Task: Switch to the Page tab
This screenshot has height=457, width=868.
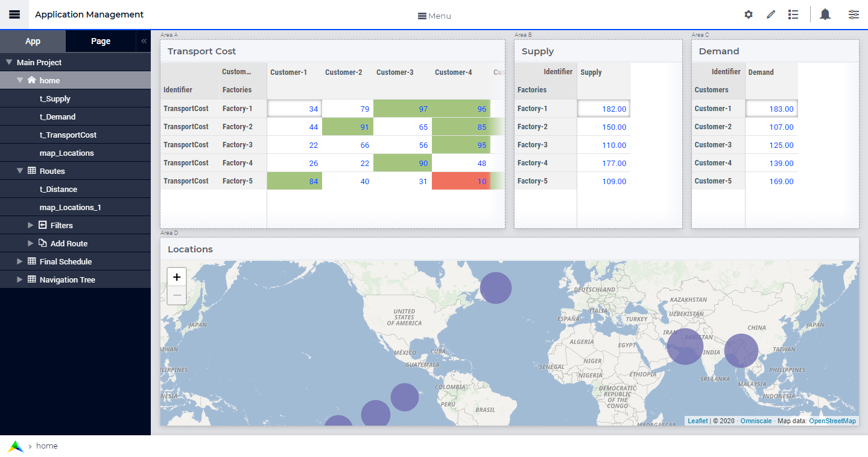Action: pos(101,41)
